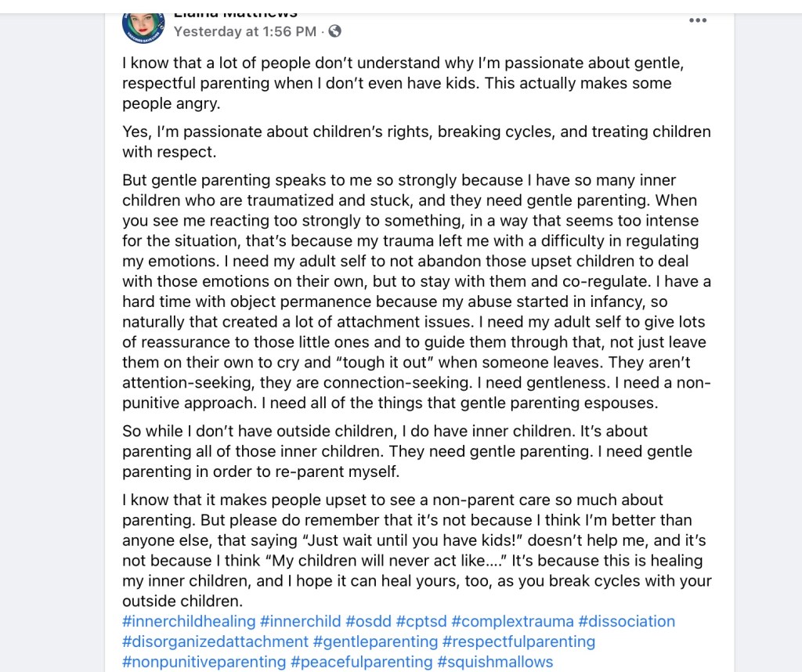
Task: Click the first paragraph about gentle parenting
Action: pyautogui.click(x=396, y=83)
